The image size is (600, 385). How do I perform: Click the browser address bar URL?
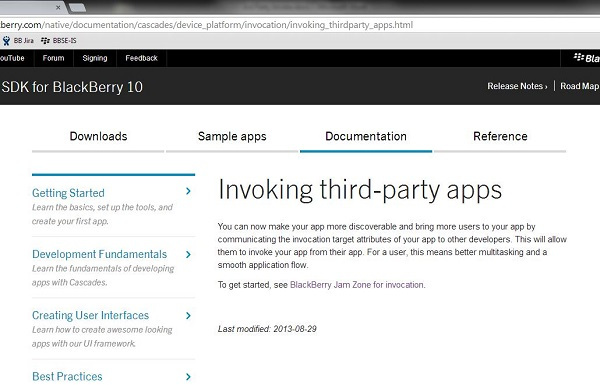pos(207,25)
